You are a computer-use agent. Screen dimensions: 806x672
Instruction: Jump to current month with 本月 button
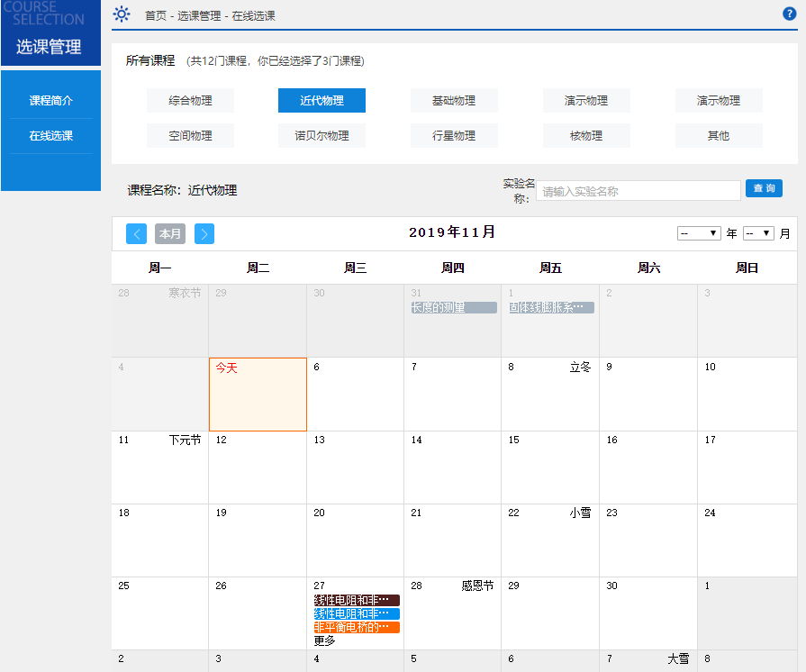[170, 234]
